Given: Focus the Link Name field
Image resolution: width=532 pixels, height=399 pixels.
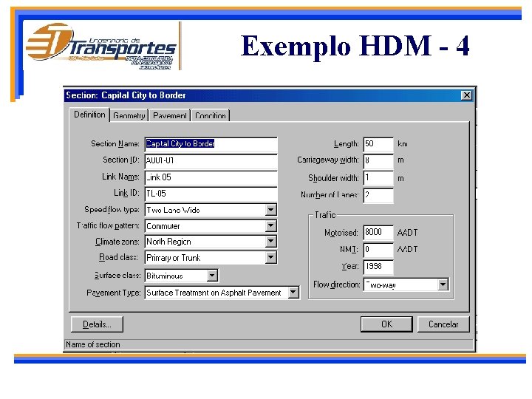Looking at the screenshot, I should (x=211, y=177).
